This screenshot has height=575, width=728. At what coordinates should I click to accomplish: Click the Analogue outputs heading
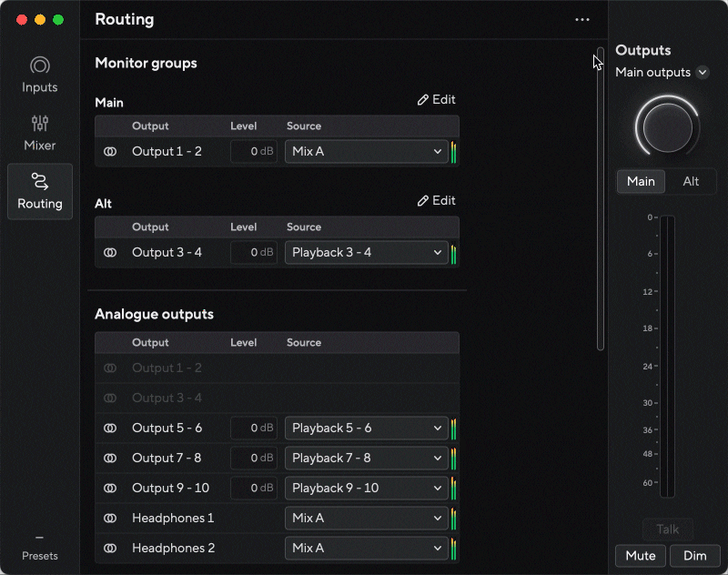point(154,314)
